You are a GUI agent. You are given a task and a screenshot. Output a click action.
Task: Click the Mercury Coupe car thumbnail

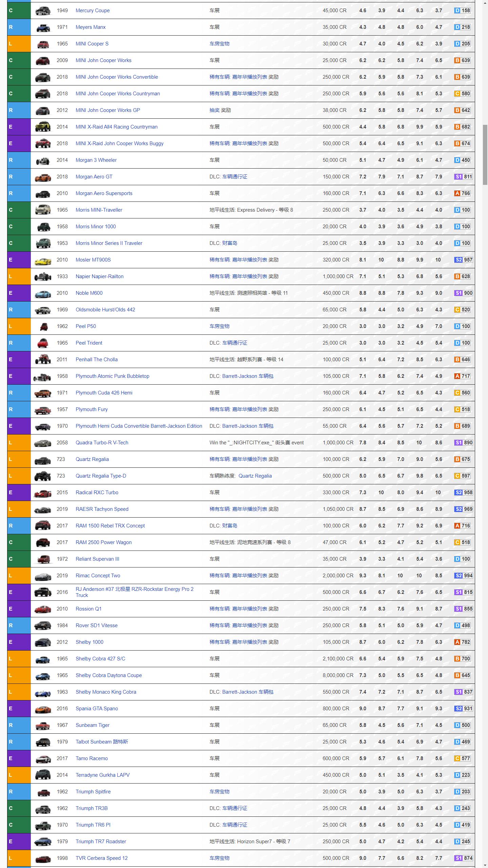43,11
